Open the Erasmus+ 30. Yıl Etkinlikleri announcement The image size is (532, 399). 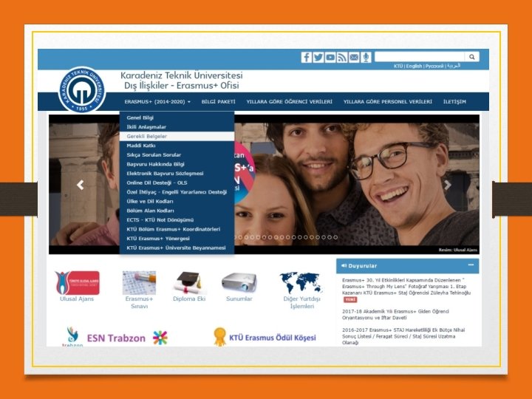406,287
